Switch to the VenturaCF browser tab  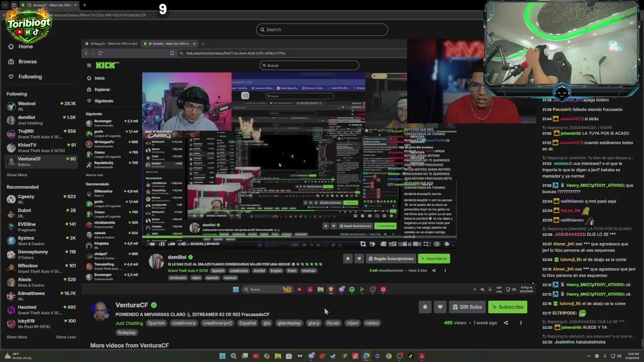pos(49,5)
